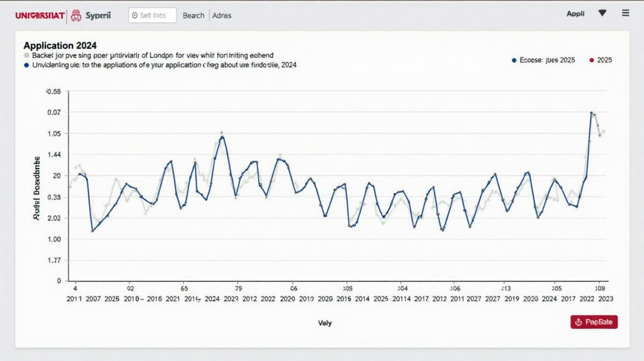The image size is (644, 361).
Task: Click the y-axis value 0.07
Action: coord(54,112)
